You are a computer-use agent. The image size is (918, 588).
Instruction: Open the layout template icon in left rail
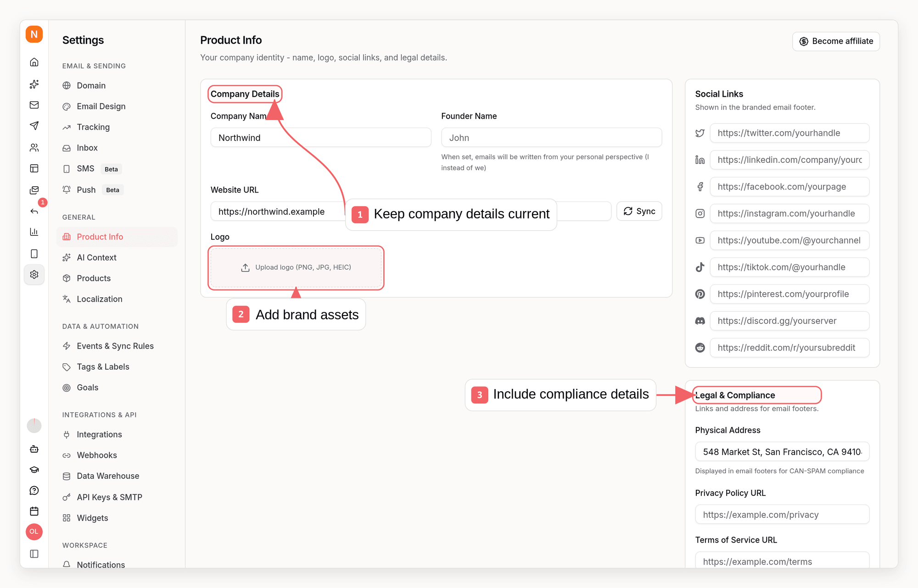click(x=34, y=168)
